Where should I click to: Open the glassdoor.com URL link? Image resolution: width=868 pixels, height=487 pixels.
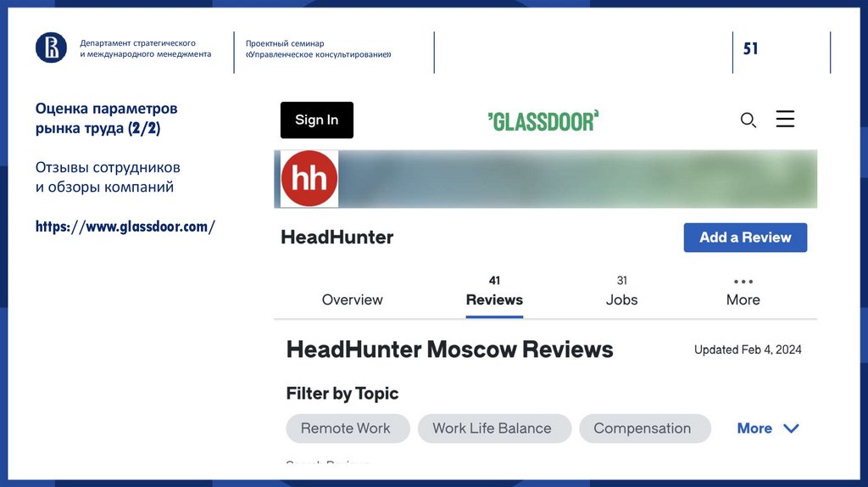[125, 226]
